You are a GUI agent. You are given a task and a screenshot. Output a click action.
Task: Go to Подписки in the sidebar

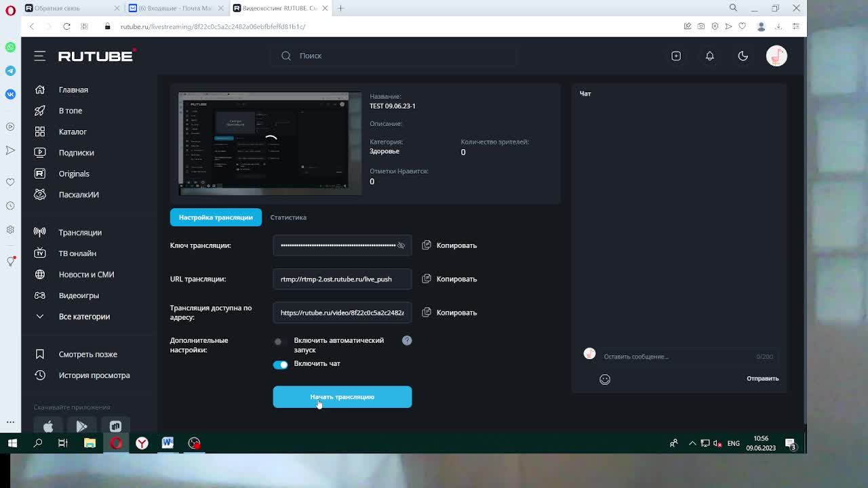pyautogui.click(x=76, y=152)
